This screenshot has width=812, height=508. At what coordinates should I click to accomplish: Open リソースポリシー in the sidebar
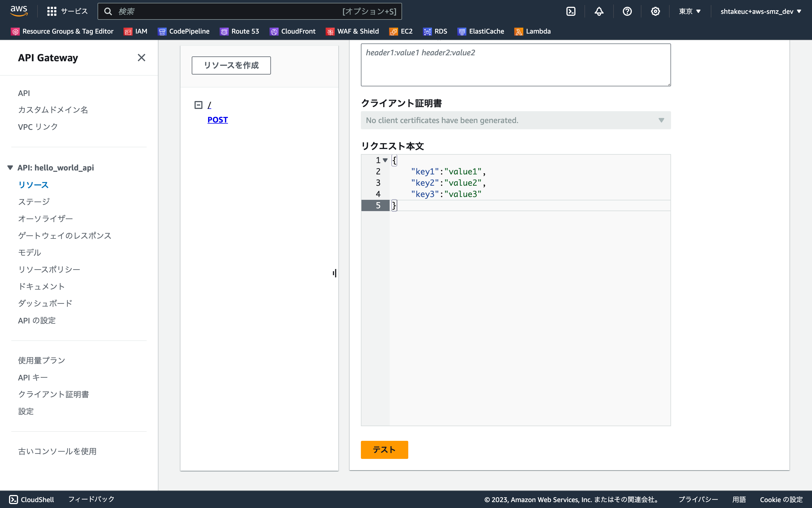pyautogui.click(x=49, y=270)
